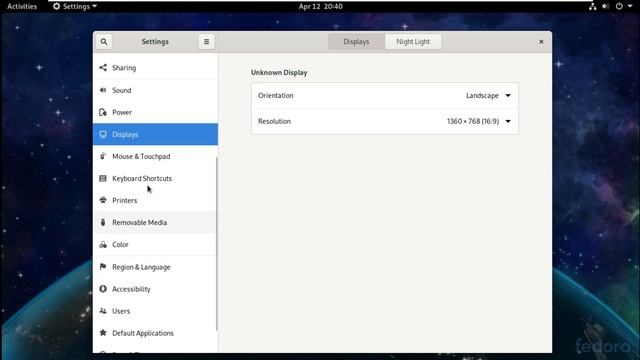Image resolution: width=640 pixels, height=360 pixels.
Task: Open the Power settings panel
Action: (155, 112)
